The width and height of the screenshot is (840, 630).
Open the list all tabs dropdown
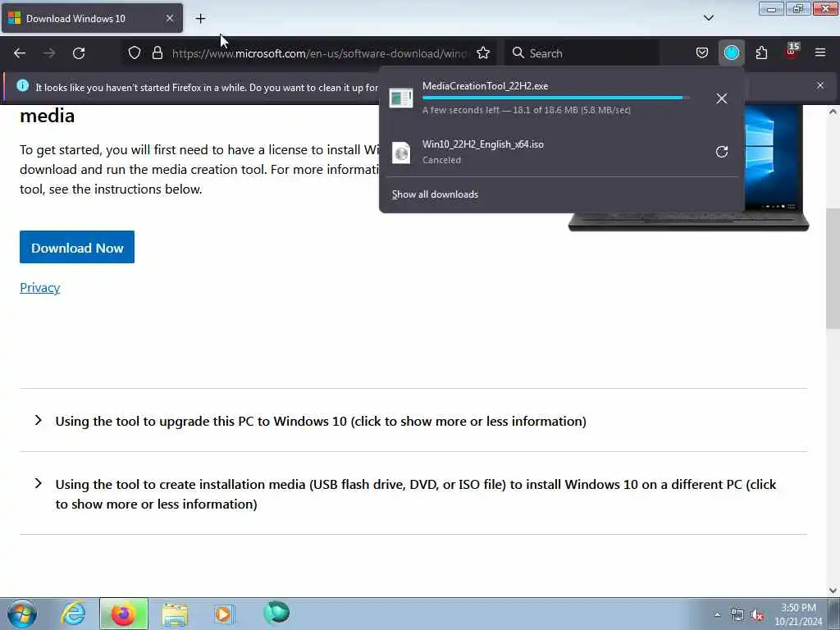(x=708, y=18)
